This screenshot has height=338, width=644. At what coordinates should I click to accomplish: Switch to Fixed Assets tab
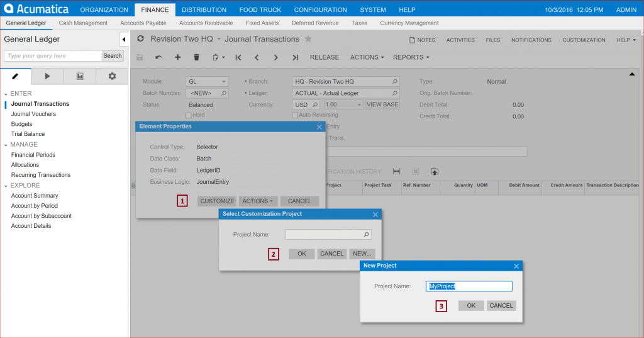262,23
